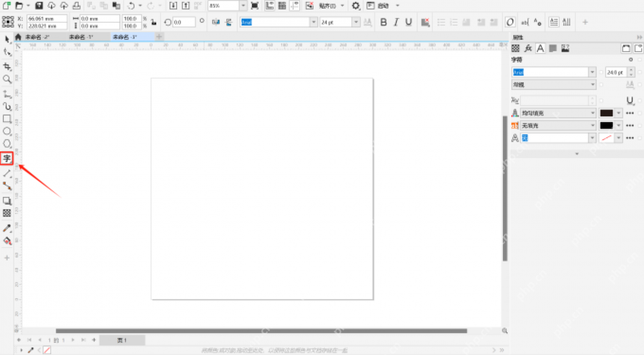Click the X position input field
644x355 pixels.
tap(46, 18)
